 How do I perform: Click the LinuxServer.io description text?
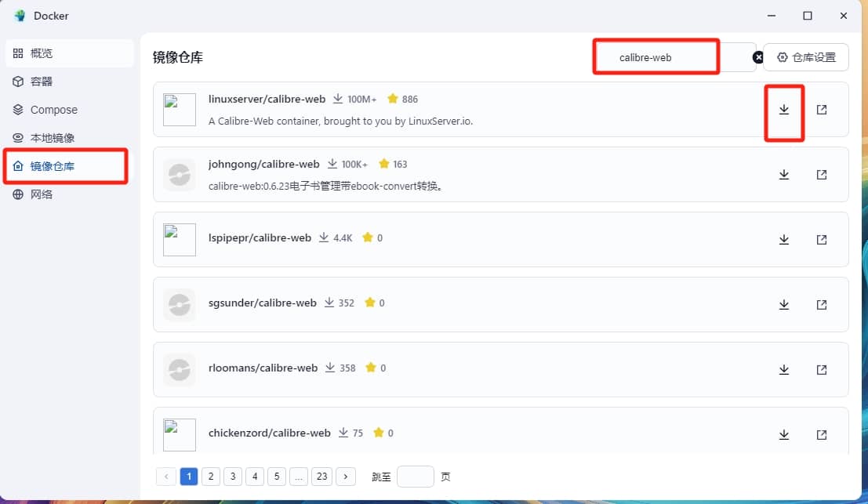340,121
